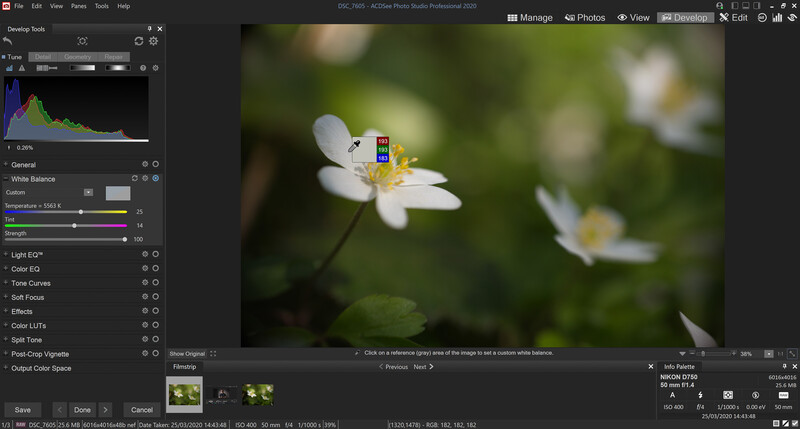Viewport: 800px width, 429px height.
Task: Click the white balance color swatch
Action: (x=118, y=193)
